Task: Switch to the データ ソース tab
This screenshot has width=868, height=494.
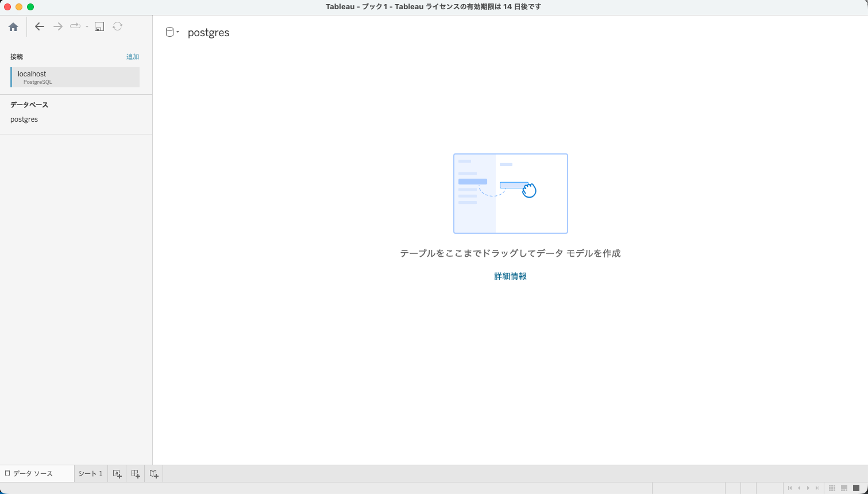Action: tap(32, 473)
